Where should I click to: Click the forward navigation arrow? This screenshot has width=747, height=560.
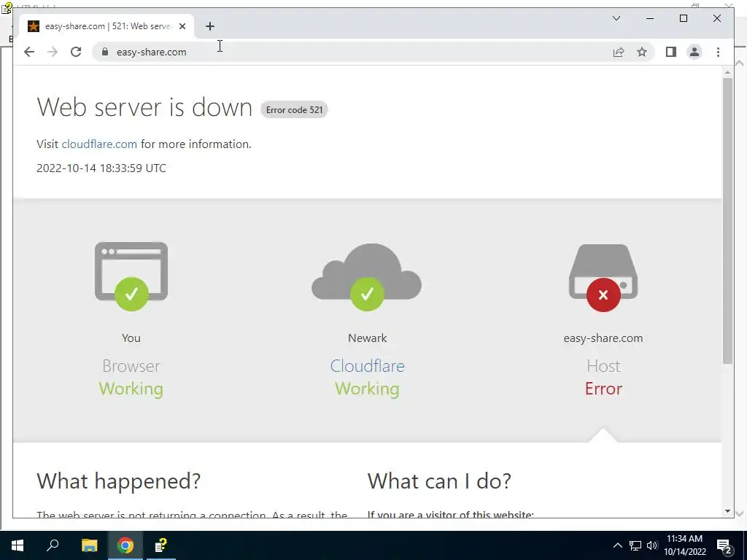pos(53,52)
